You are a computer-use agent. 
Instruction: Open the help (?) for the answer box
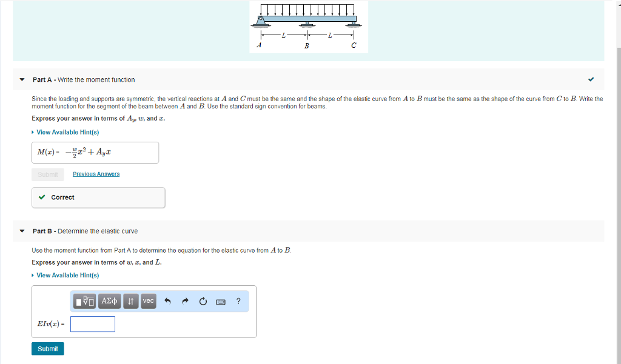238,301
